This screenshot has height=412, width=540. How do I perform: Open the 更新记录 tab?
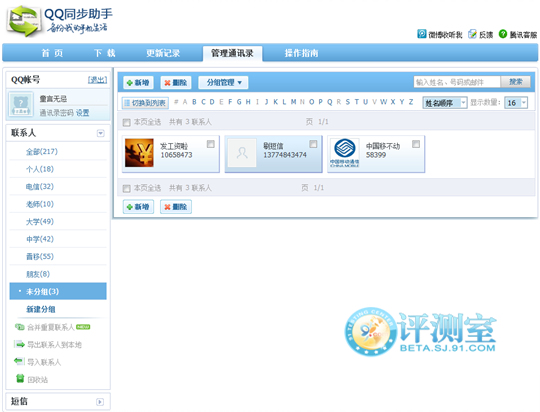click(x=163, y=53)
